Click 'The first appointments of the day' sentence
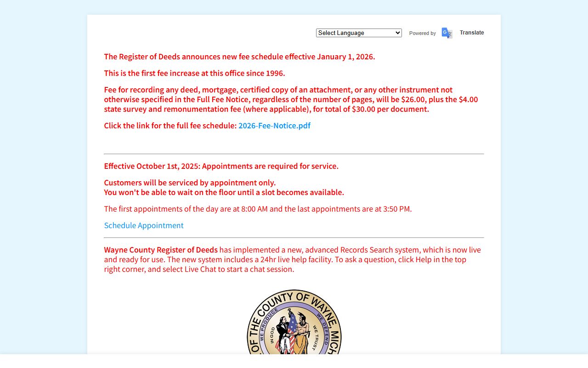Screen dimensions: 588x368 coord(258,209)
